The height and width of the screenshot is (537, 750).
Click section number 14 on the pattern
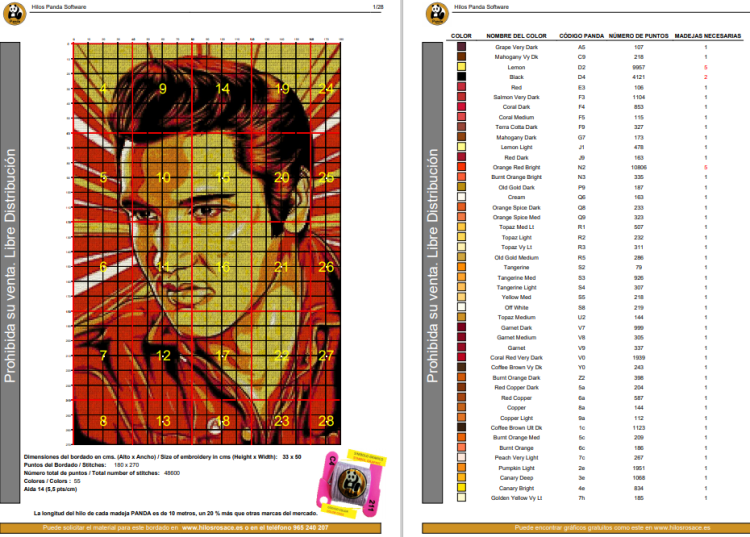coord(222,88)
